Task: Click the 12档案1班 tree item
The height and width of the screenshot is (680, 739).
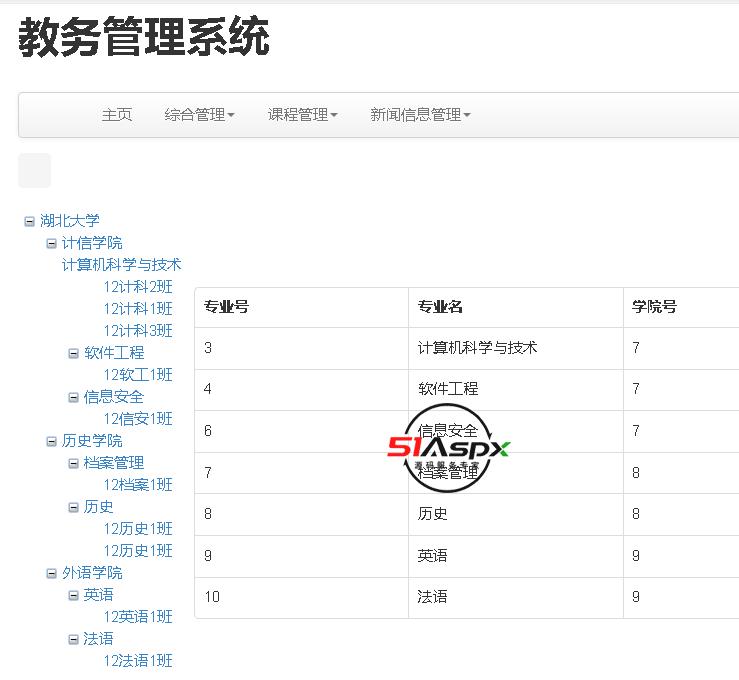Action: point(138,485)
